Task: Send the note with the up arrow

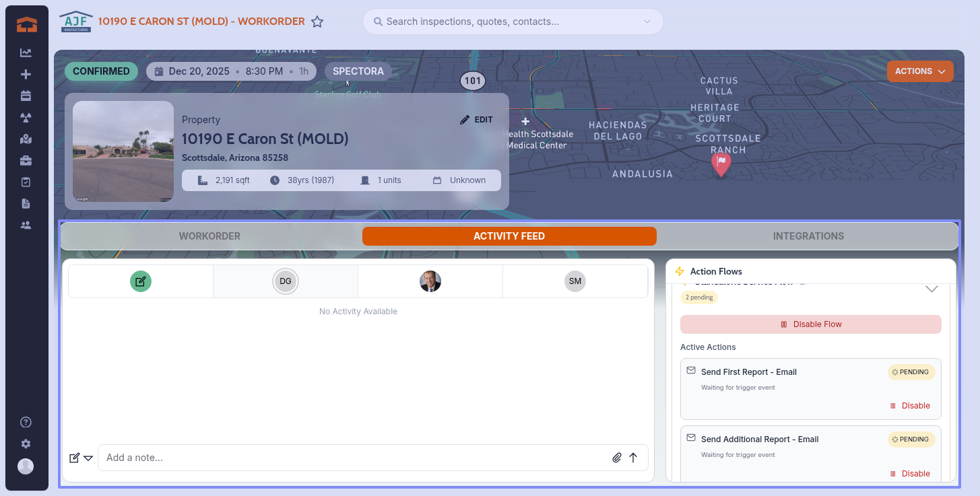Action: coord(633,458)
